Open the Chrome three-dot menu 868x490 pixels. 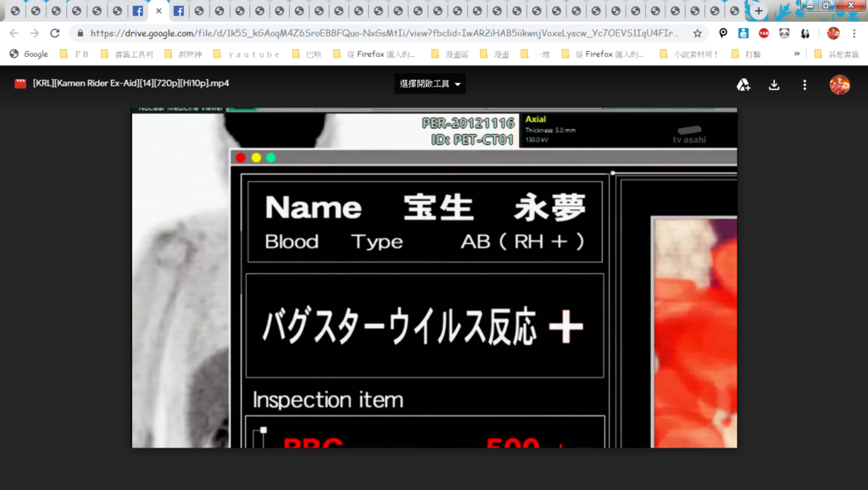click(854, 33)
